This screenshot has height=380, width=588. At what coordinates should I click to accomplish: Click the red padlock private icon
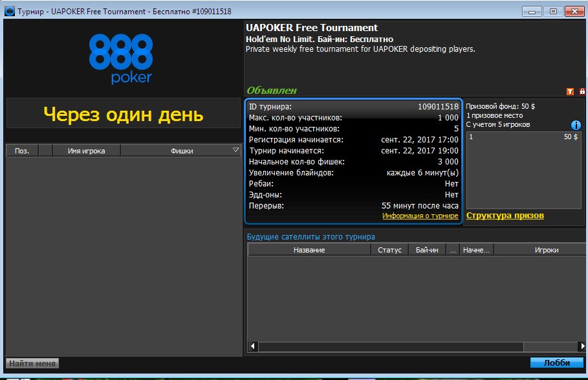tap(582, 91)
